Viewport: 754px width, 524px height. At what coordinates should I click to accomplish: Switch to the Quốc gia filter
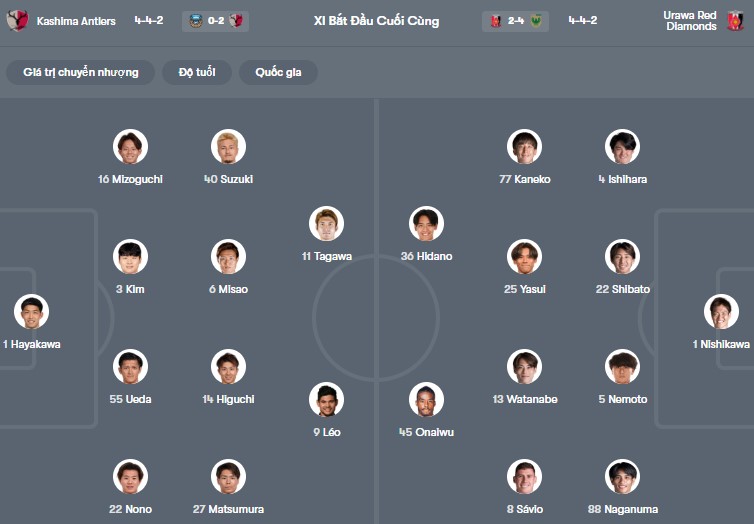pos(278,72)
